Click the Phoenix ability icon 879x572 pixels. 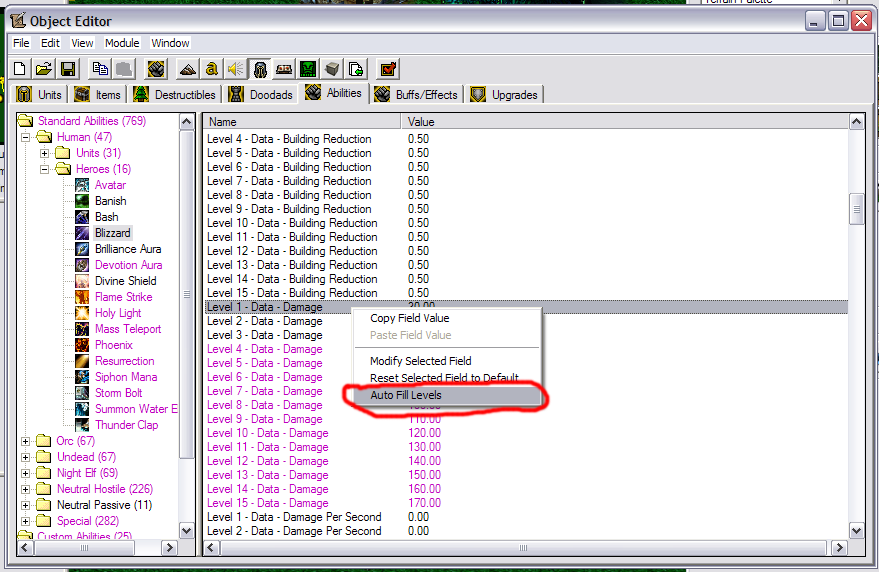coord(82,345)
